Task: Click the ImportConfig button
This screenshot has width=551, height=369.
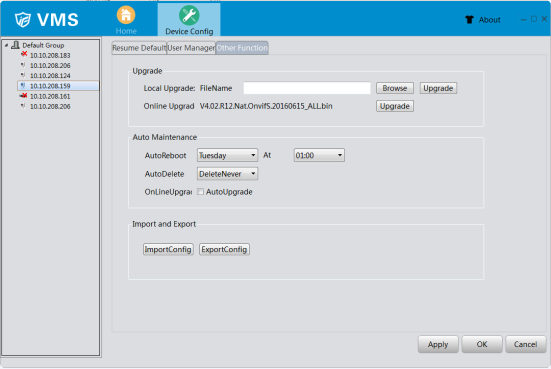Action: tap(168, 250)
